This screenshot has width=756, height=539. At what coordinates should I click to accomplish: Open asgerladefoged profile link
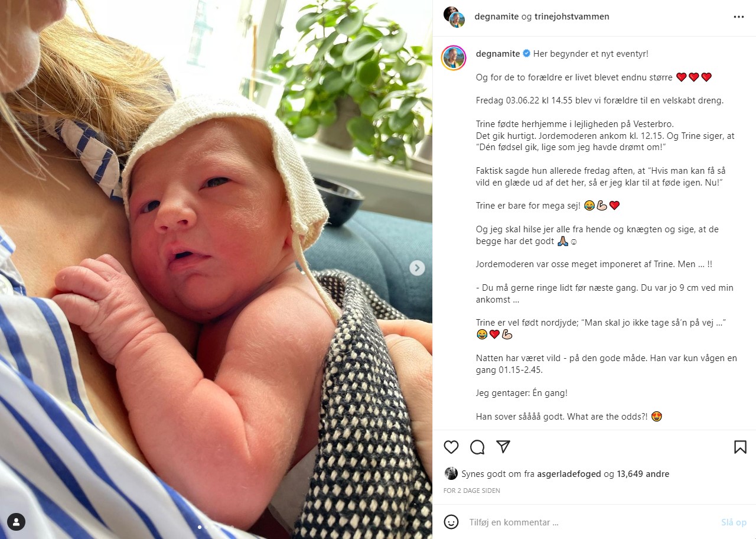[x=569, y=474]
